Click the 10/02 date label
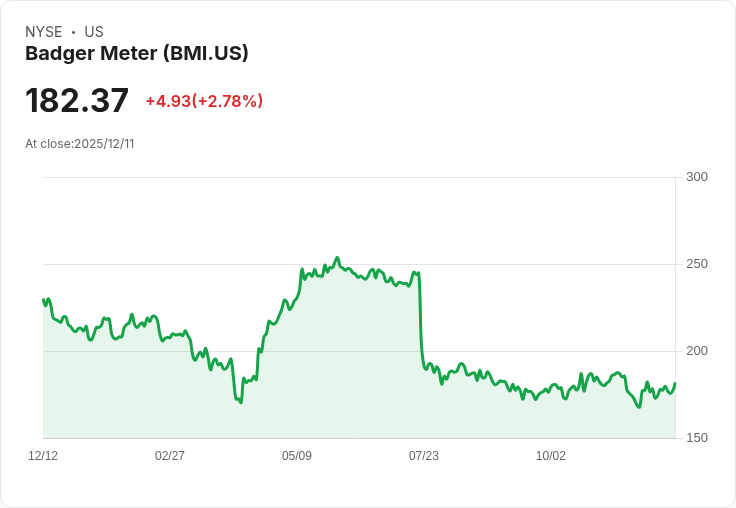The image size is (736, 508). tap(551, 456)
